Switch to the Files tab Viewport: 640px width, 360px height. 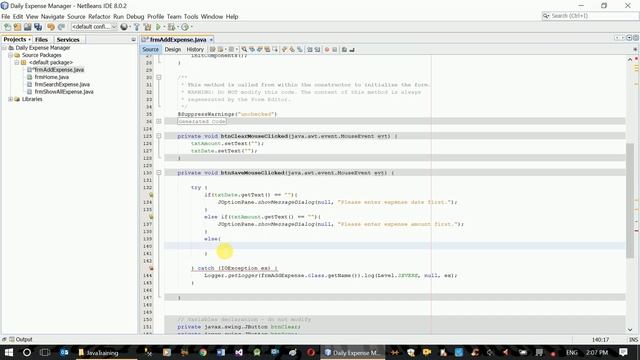(41, 40)
